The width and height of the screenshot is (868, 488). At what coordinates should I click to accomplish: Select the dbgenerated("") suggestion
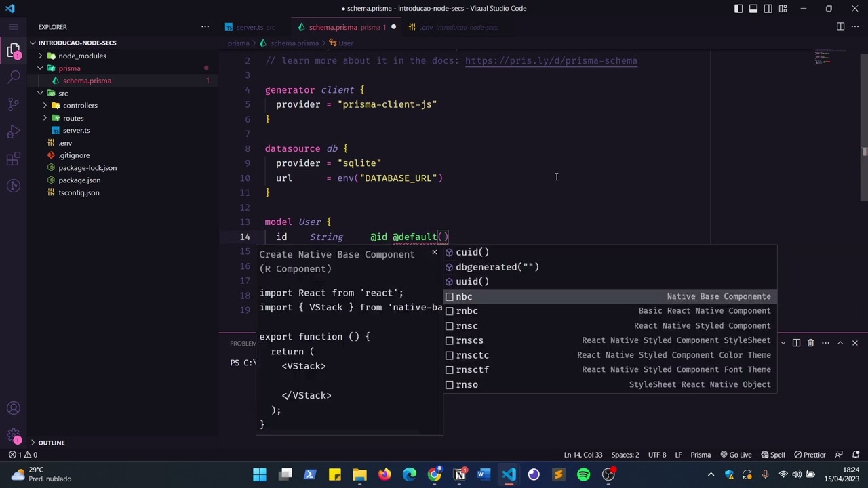coord(610,267)
